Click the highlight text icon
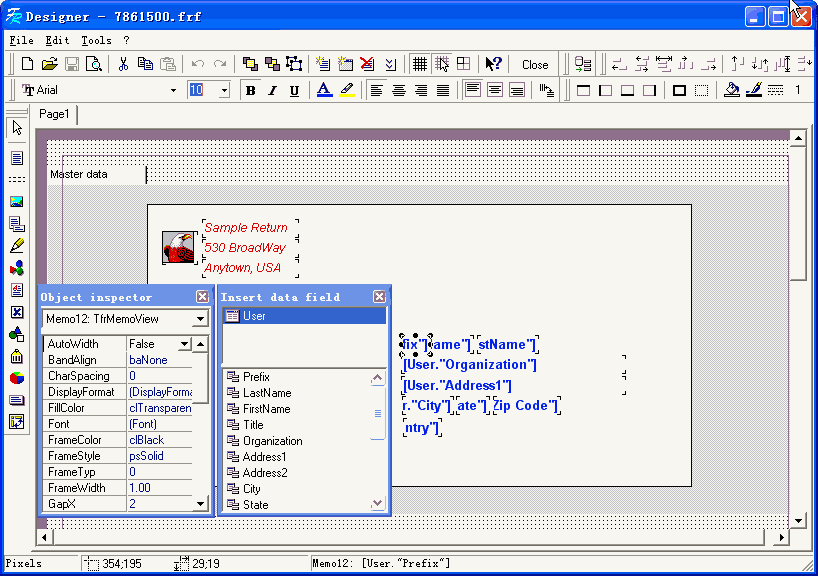This screenshot has width=818, height=576. point(346,90)
